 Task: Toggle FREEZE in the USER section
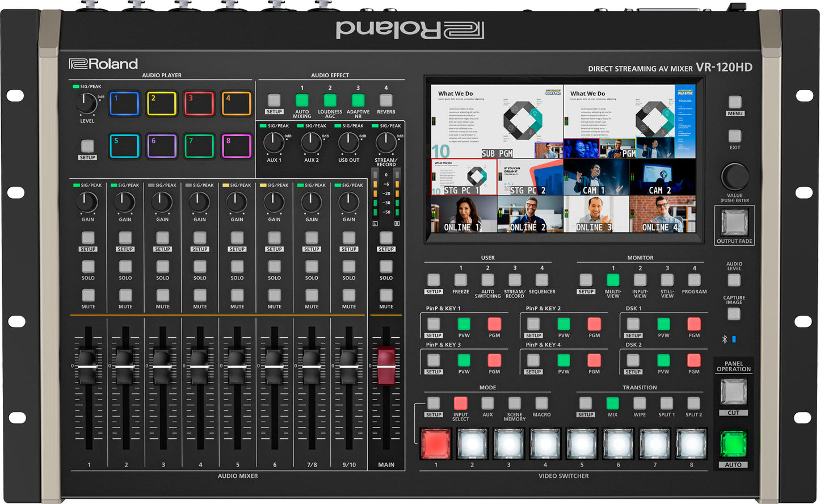click(x=460, y=279)
